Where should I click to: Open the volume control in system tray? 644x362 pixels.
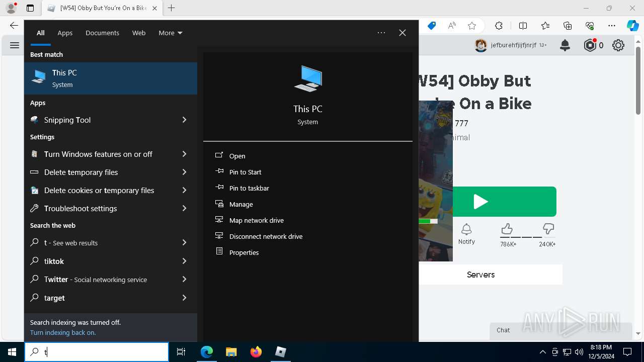(579, 352)
